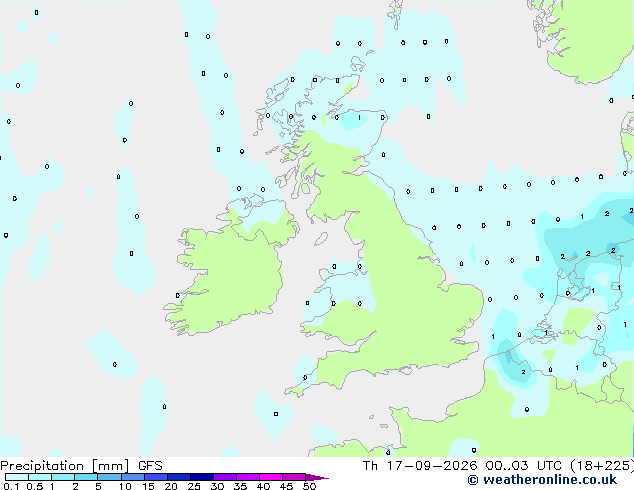Click the '00..03 UTC' time label
Viewport: 634px width, 490px height.
coord(523,466)
